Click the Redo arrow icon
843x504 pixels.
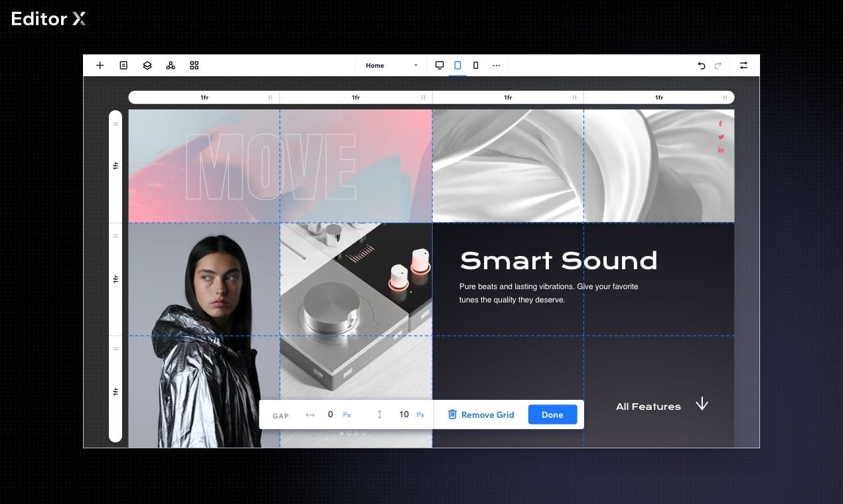pos(718,66)
